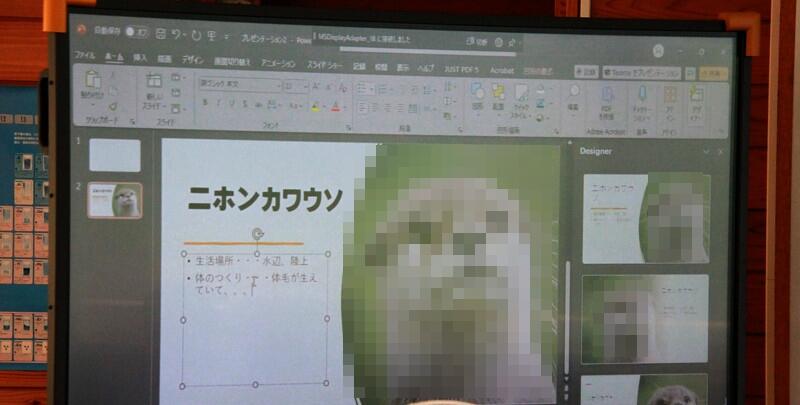800x405 pixels.
Task: Select the first Designer layout suggestion
Action: coord(645,218)
